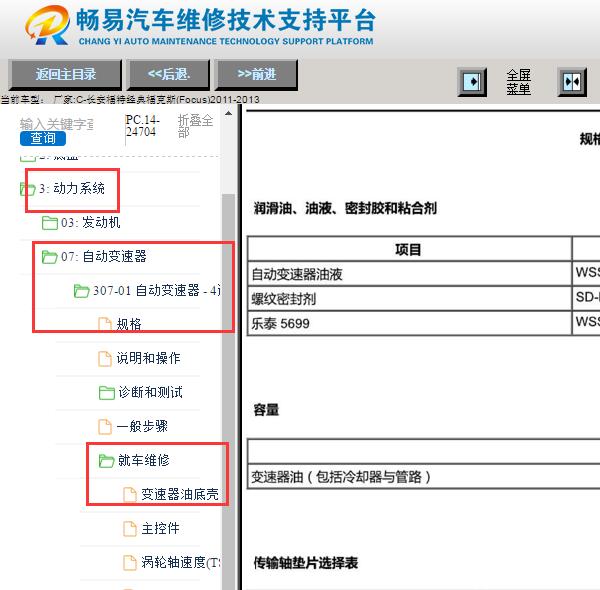Screen dimensions: 600x590
Task: Open 307-01 自动变速器 tree entry
Action: coord(157,291)
